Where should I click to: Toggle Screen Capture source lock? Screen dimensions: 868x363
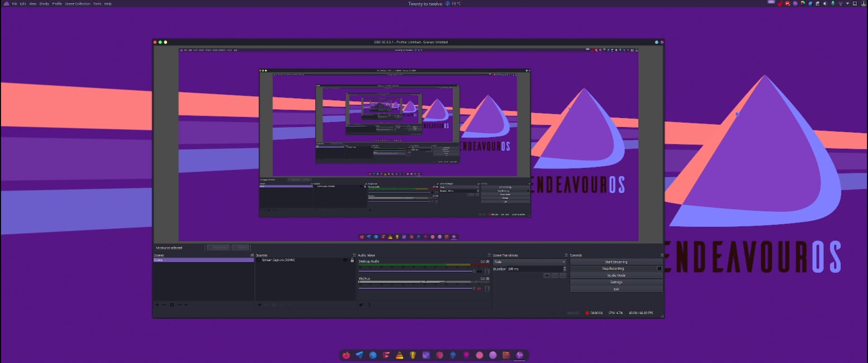pos(352,260)
